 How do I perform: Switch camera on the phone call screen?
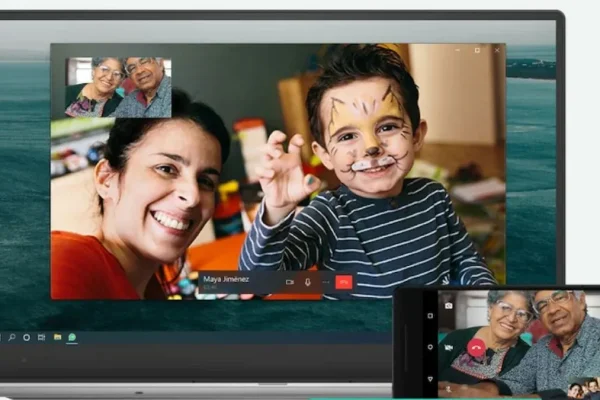[448, 306]
